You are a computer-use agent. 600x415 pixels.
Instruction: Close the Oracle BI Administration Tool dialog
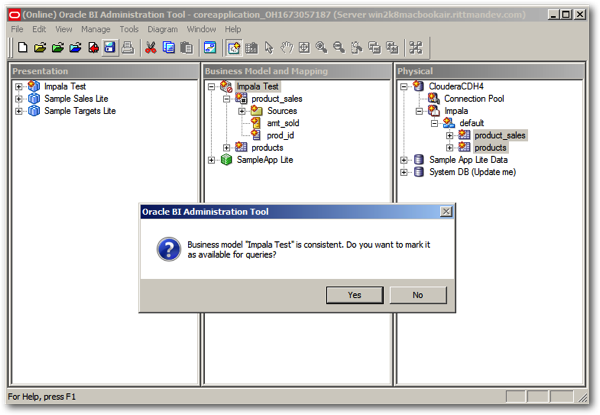[x=446, y=212]
